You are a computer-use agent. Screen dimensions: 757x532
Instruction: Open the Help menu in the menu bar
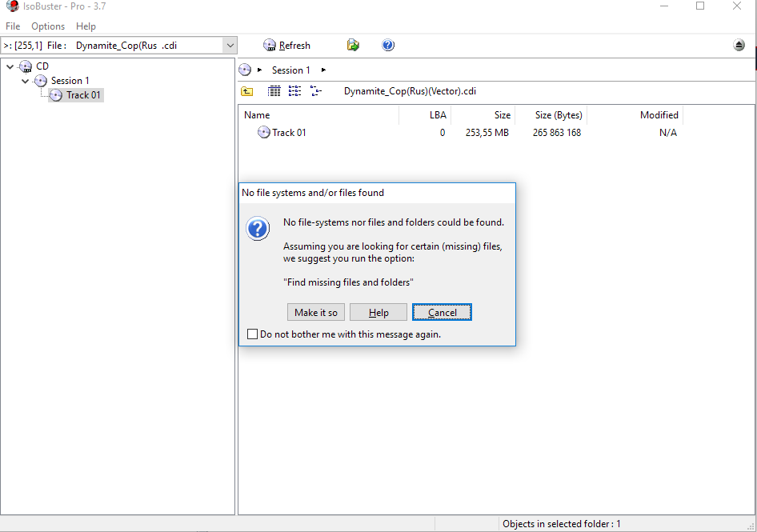[x=86, y=26]
